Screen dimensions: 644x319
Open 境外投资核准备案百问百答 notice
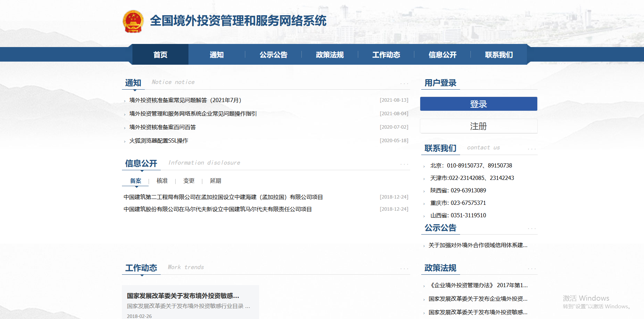tap(162, 127)
